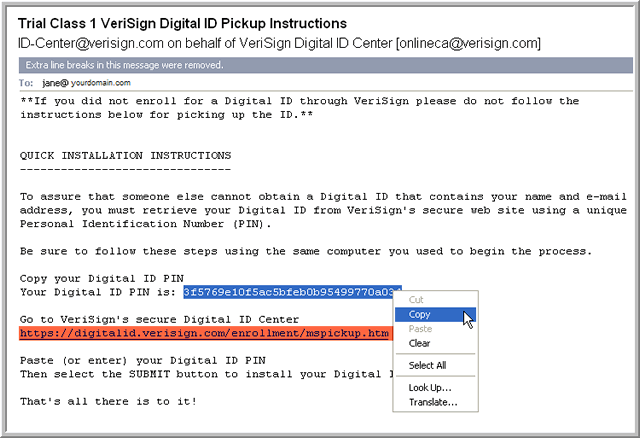
Task: Click Paste in the context menu
Action: 435,329
